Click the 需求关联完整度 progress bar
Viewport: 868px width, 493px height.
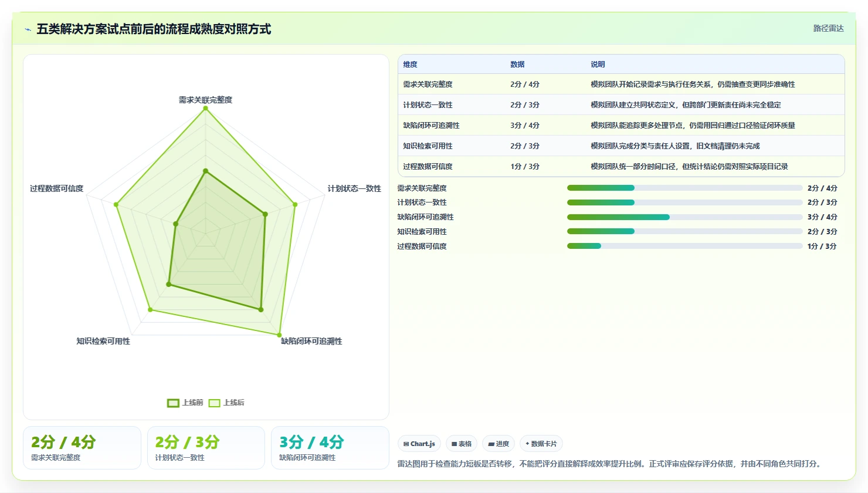[684, 188]
